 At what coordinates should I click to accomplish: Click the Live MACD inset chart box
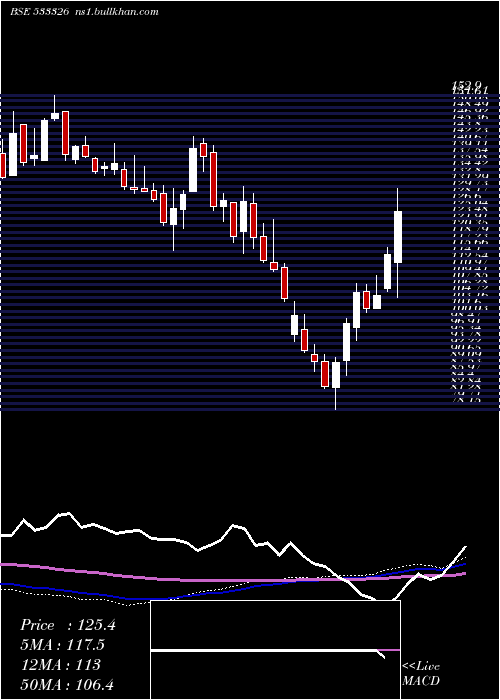[275, 650]
